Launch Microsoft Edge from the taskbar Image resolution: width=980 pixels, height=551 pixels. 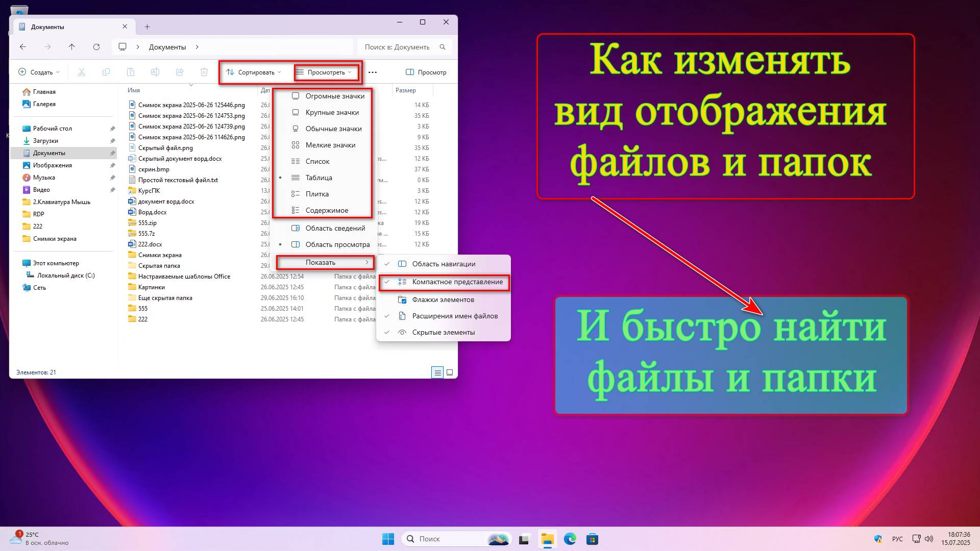pyautogui.click(x=570, y=539)
